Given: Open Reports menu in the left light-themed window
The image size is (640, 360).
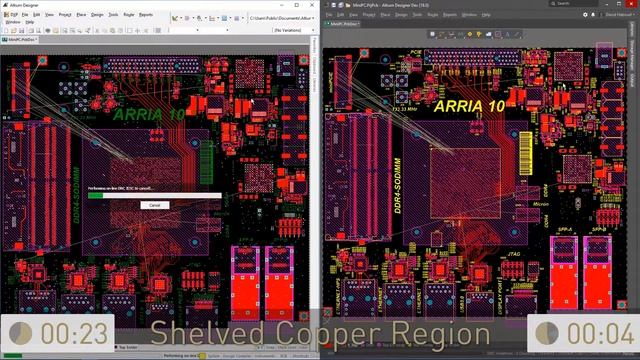Looking at the screenshot, I should 146,15.
